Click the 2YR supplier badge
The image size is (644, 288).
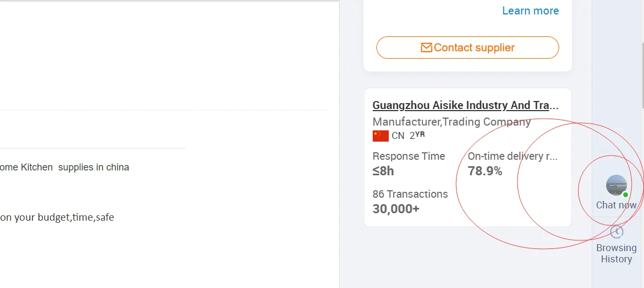coord(417,135)
